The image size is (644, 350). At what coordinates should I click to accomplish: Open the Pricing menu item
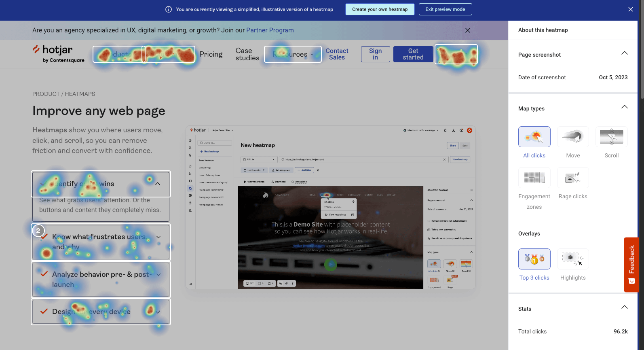211,54
